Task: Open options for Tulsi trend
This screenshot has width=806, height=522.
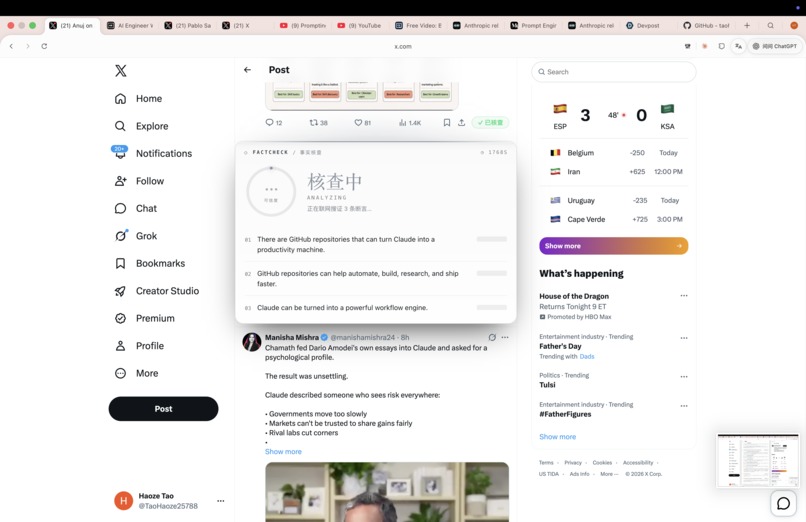Action: pyautogui.click(x=684, y=377)
